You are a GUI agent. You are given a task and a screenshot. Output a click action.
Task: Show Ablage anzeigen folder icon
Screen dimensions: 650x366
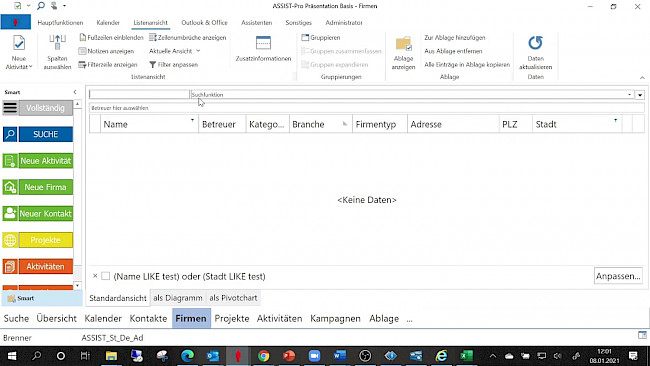403,44
